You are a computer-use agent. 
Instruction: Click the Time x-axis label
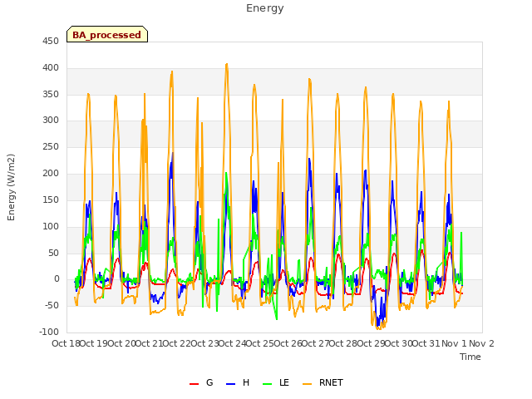pyautogui.click(x=470, y=357)
